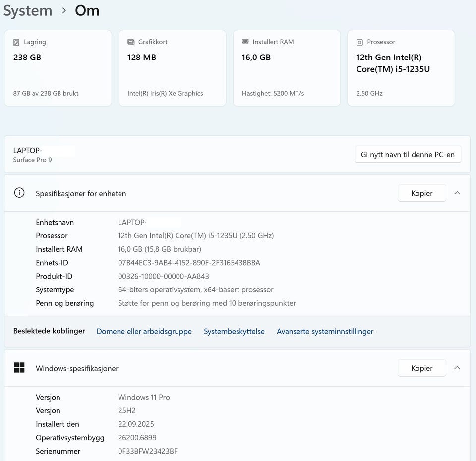Open the Systembeskyttelse link
The width and height of the screenshot is (476, 461).
pos(234,331)
